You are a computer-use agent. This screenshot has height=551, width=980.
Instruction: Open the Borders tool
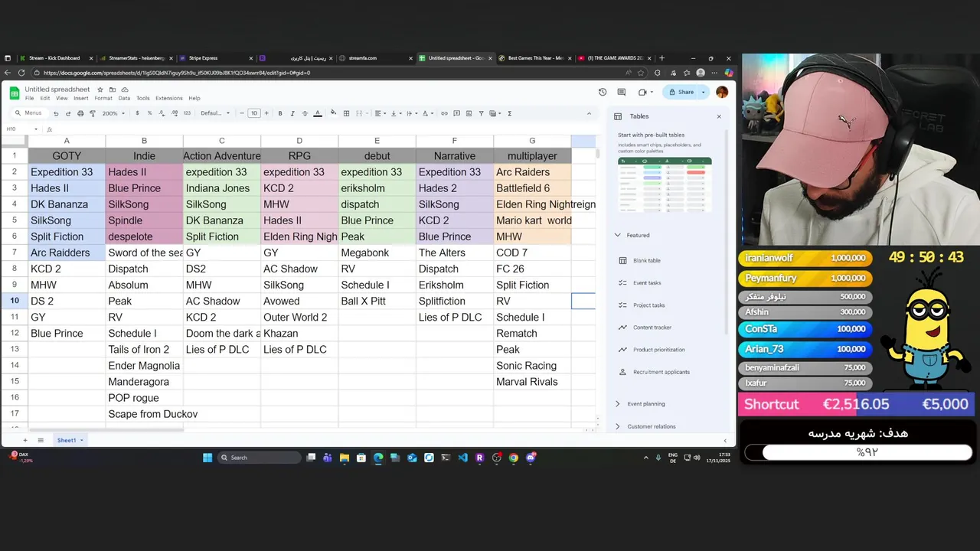(346, 113)
